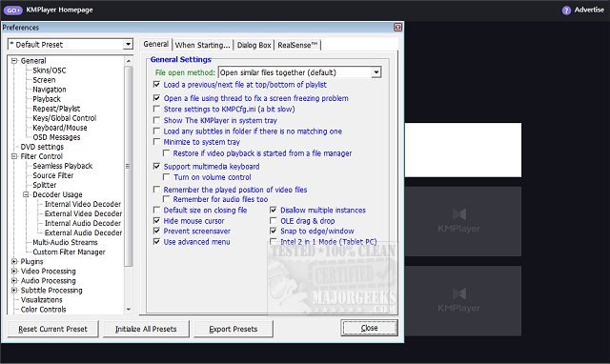Image resolution: width=610 pixels, height=364 pixels.
Task: Enable OLE drag & drop checkbox
Action: point(274,221)
